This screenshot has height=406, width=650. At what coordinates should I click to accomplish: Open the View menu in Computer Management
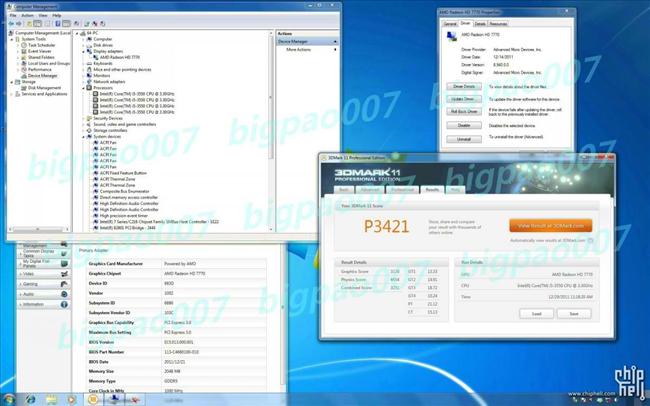coord(43,15)
